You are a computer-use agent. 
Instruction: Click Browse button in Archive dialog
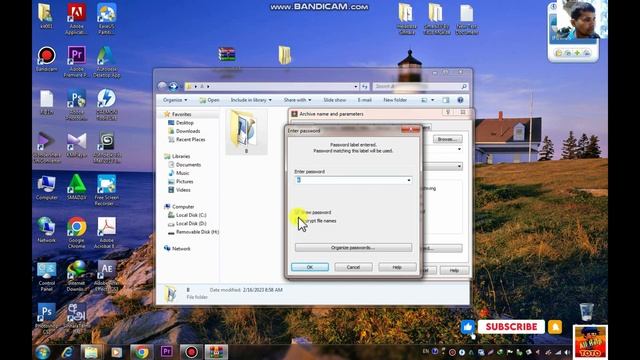(447, 139)
